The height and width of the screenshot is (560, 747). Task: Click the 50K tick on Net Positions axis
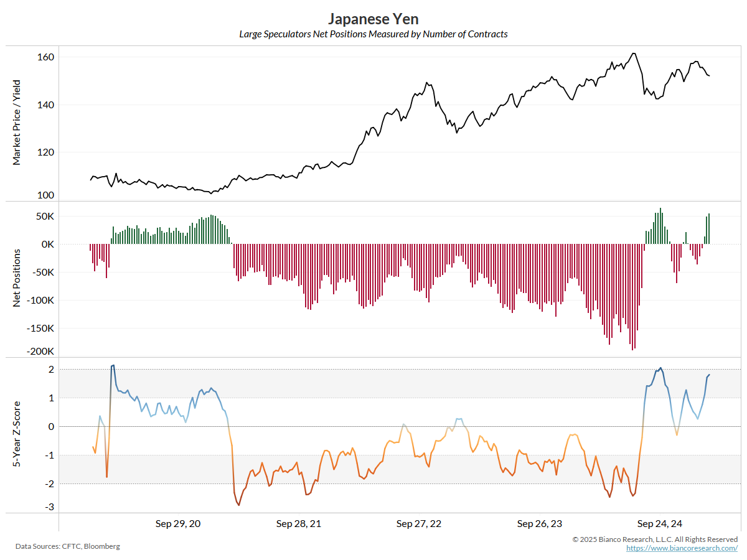[45, 217]
